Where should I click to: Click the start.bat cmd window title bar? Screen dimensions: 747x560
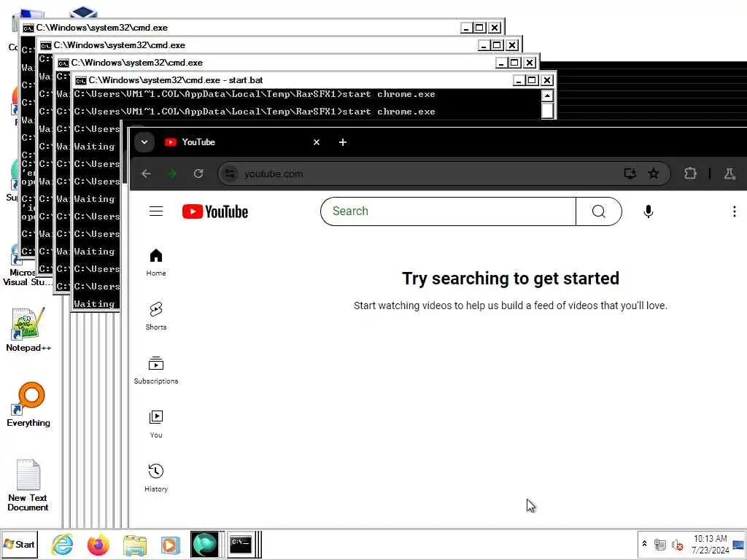point(295,80)
